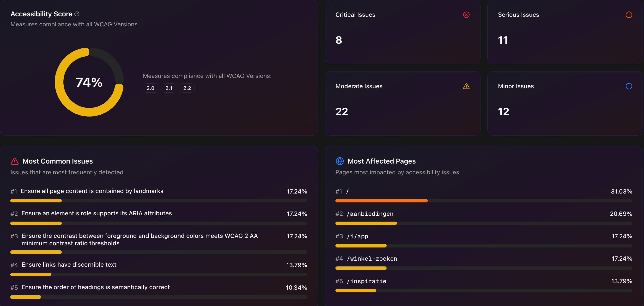Expand the Serious Issues card
The width and height of the screenshot is (644, 306).
coord(565,32)
